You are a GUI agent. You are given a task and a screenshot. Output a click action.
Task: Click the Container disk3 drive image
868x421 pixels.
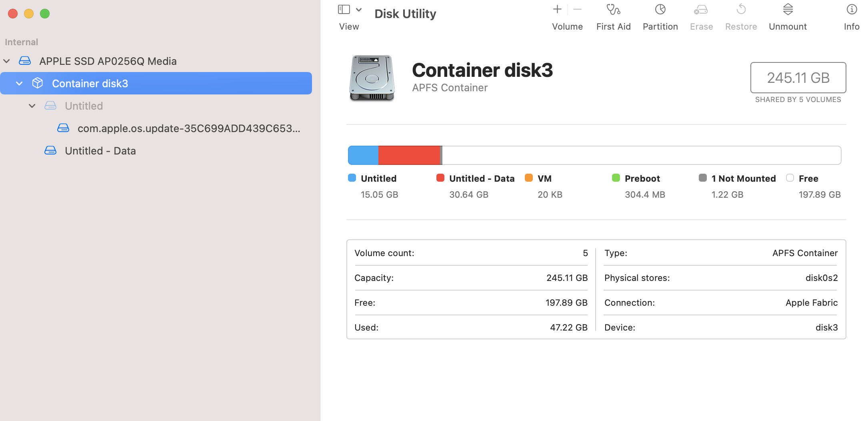point(372,78)
